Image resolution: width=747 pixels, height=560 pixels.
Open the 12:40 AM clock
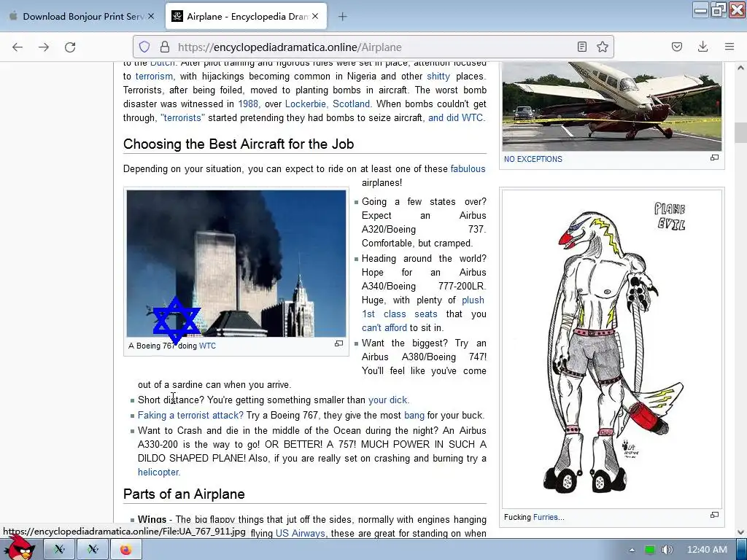point(707,550)
